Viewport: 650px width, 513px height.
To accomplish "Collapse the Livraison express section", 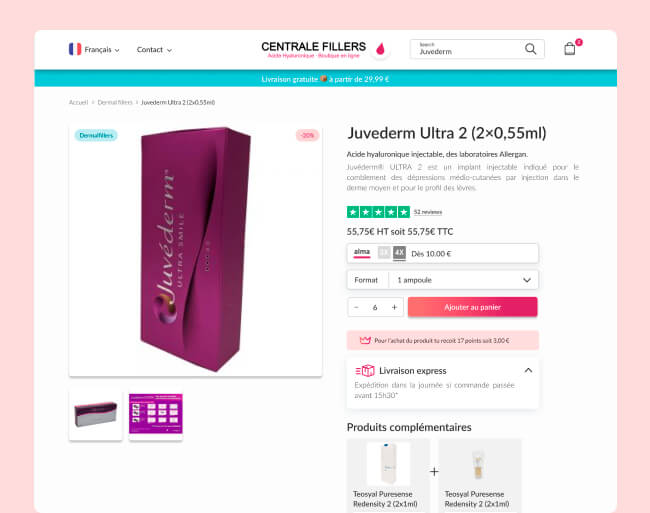I will pos(528,370).
